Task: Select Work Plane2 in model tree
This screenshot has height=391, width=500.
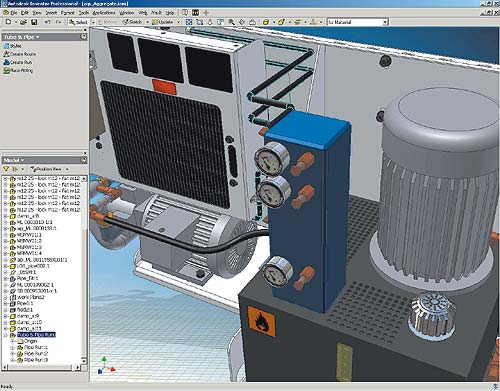Action: tap(30, 297)
